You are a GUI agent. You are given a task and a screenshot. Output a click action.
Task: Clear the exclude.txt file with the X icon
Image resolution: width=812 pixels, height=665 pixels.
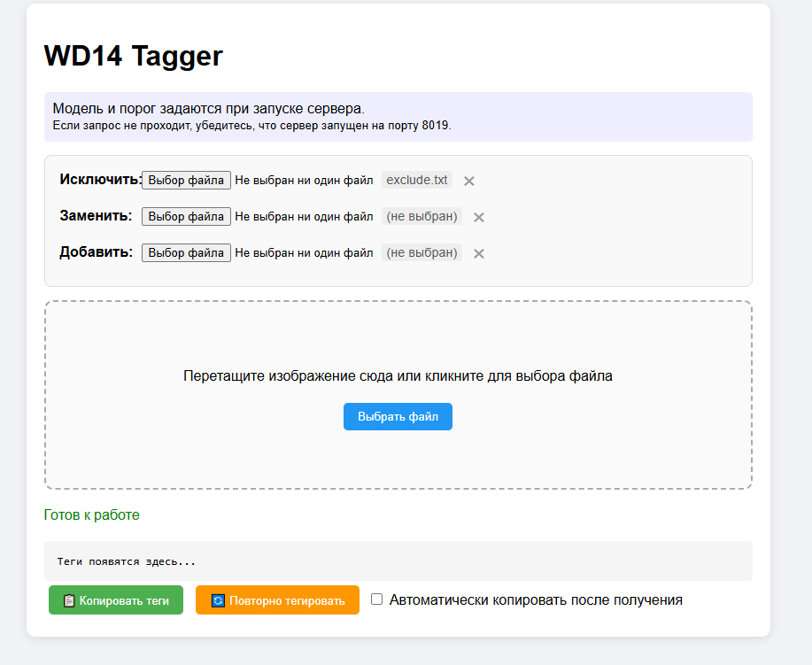coord(469,181)
